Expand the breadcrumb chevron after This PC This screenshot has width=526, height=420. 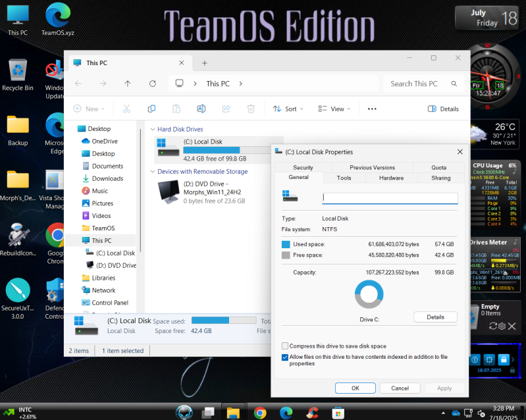240,84
